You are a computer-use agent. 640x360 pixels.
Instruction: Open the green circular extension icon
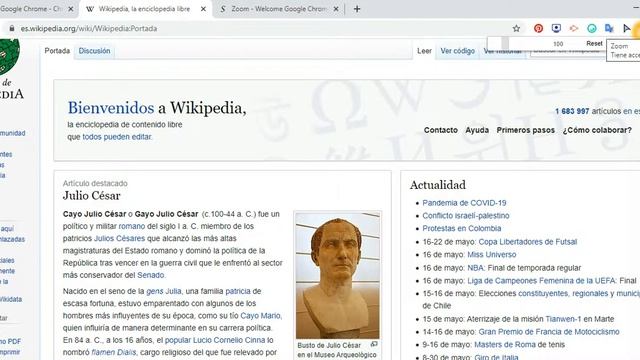(x=591, y=28)
